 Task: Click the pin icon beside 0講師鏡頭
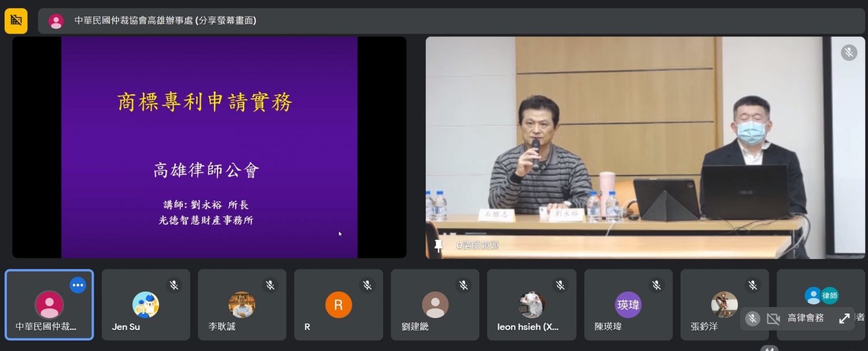[x=439, y=246]
